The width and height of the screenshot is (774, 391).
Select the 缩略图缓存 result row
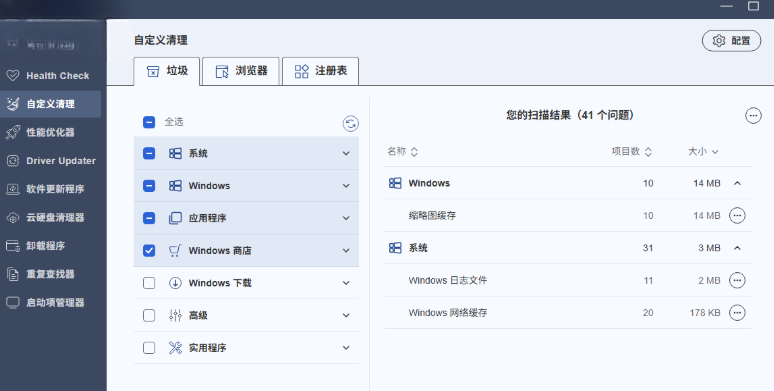click(x=568, y=215)
